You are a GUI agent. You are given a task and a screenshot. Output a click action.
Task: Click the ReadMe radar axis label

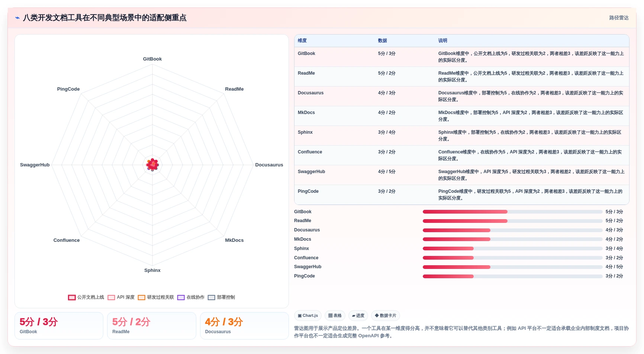click(234, 89)
